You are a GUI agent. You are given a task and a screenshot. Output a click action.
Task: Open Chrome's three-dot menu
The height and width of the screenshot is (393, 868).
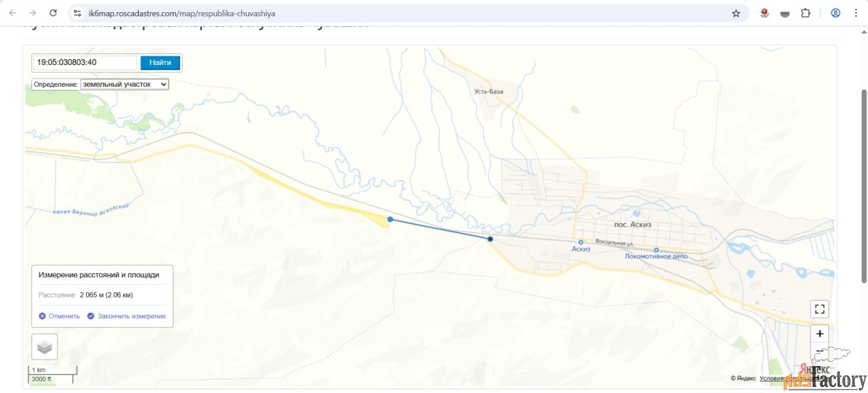(x=856, y=13)
